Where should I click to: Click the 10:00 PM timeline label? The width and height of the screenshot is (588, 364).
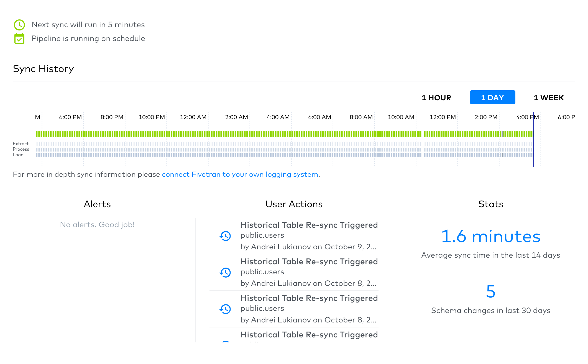pos(152,117)
